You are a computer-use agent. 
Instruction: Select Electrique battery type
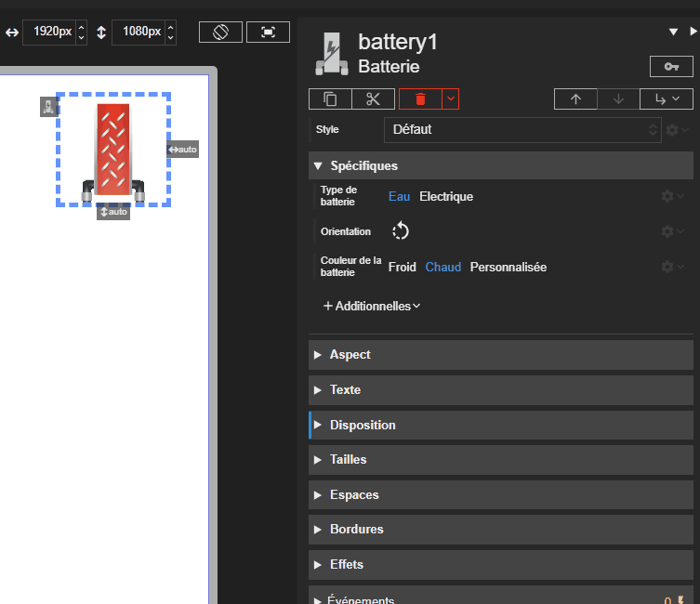click(x=446, y=196)
